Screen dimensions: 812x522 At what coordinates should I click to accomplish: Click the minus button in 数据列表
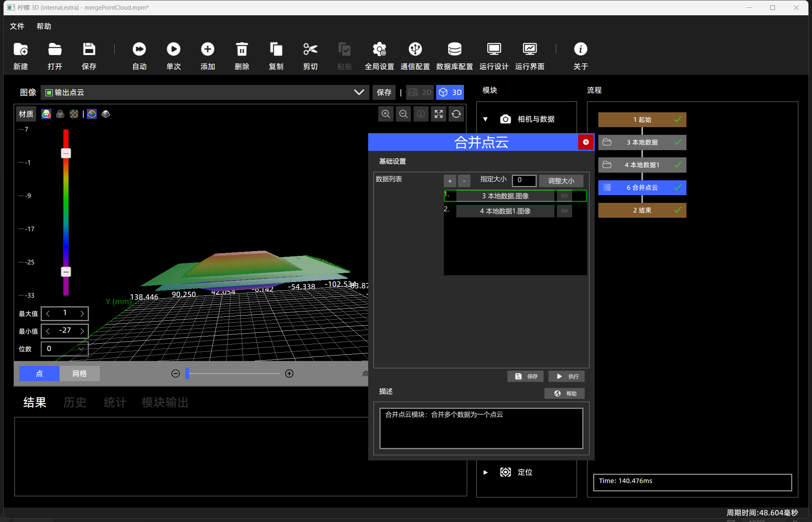tap(464, 181)
